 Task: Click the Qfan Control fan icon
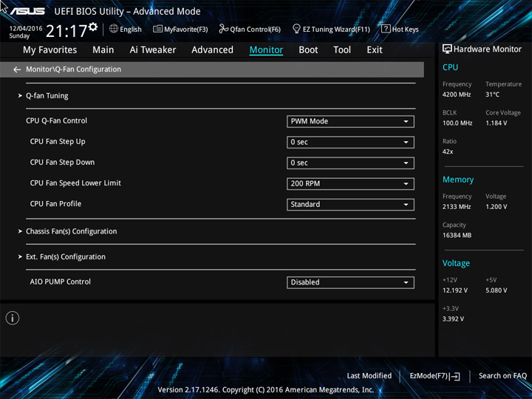223,29
